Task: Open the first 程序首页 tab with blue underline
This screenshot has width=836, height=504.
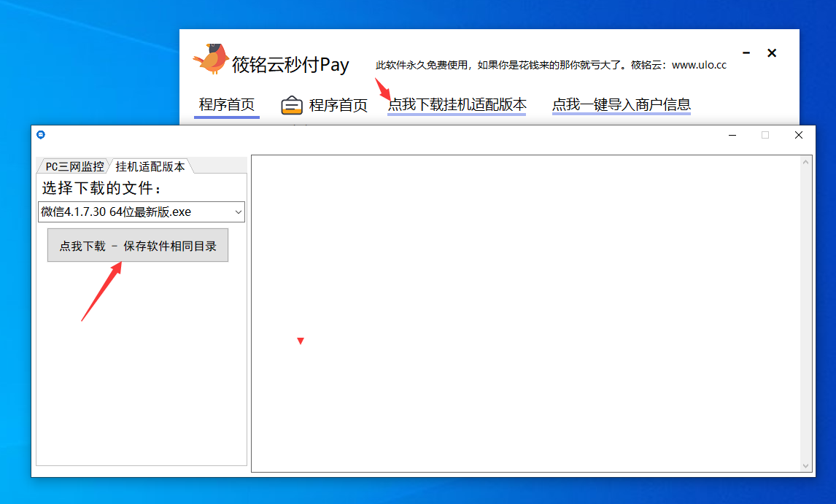Action: [x=227, y=104]
